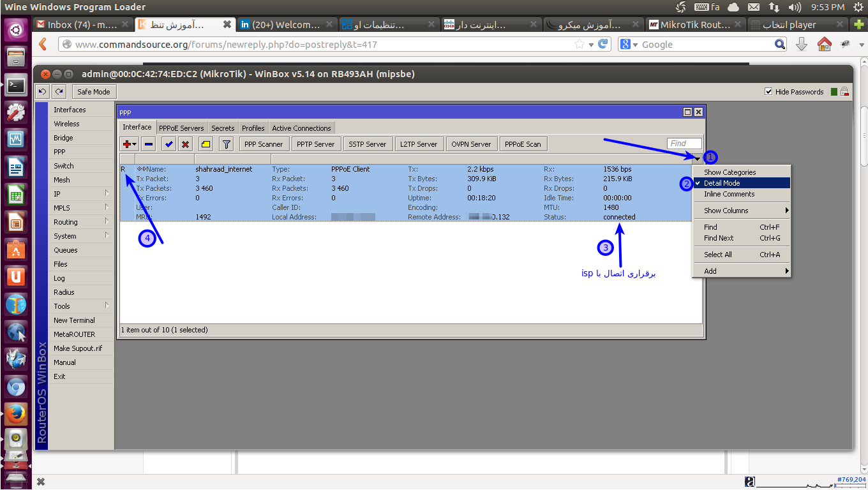Click the yellow comment note icon
868x490 pixels.
click(x=206, y=144)
